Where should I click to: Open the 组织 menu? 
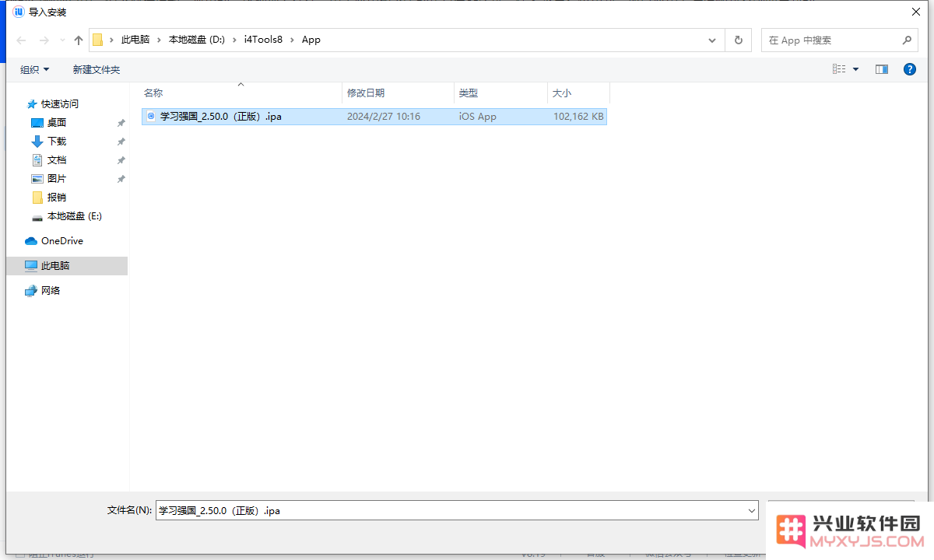[x=35, y=70]
